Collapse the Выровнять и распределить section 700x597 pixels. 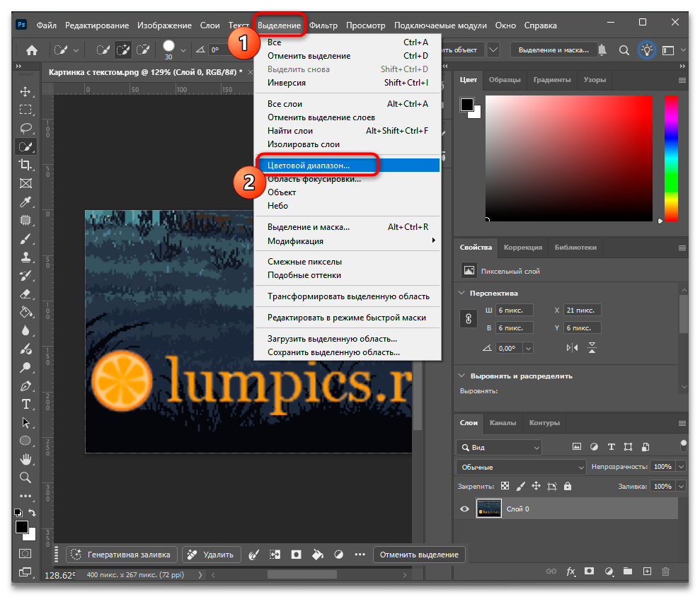(x=461, y=376)
